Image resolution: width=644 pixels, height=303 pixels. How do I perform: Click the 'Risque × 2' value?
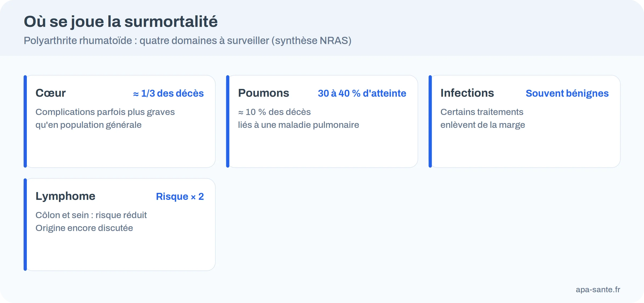coord(180,196)
